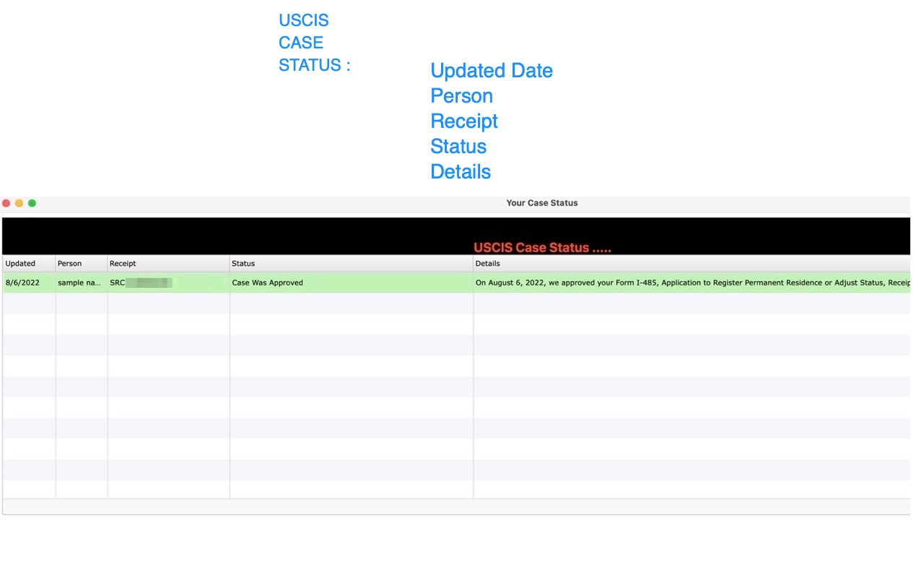Select the Case Was Approved status cell

[267, 282]
